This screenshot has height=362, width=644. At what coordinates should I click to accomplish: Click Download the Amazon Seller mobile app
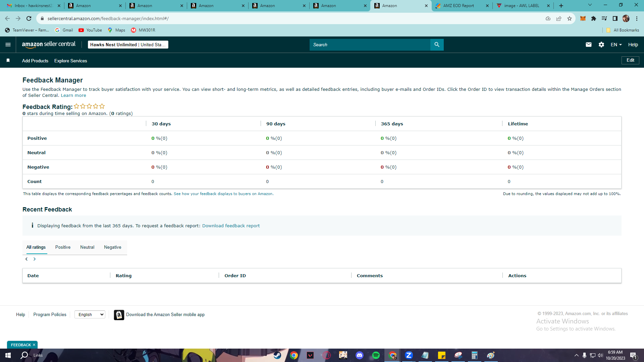click(x=165, y=315)
